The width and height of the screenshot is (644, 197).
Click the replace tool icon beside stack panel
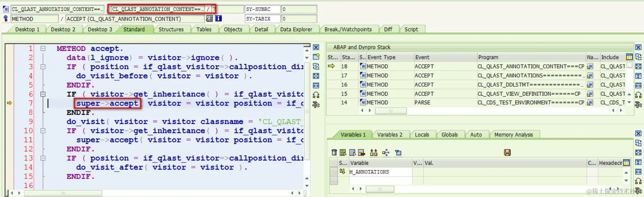point(638,57)
